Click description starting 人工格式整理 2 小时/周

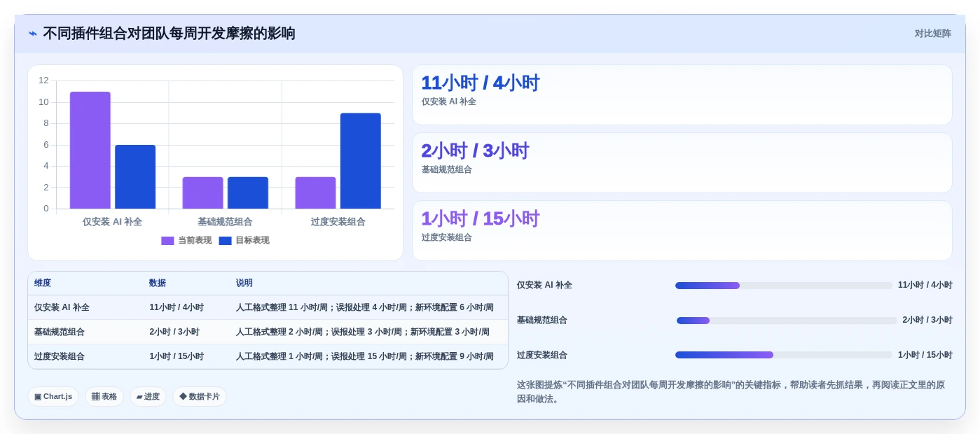[x=363, y=332]
